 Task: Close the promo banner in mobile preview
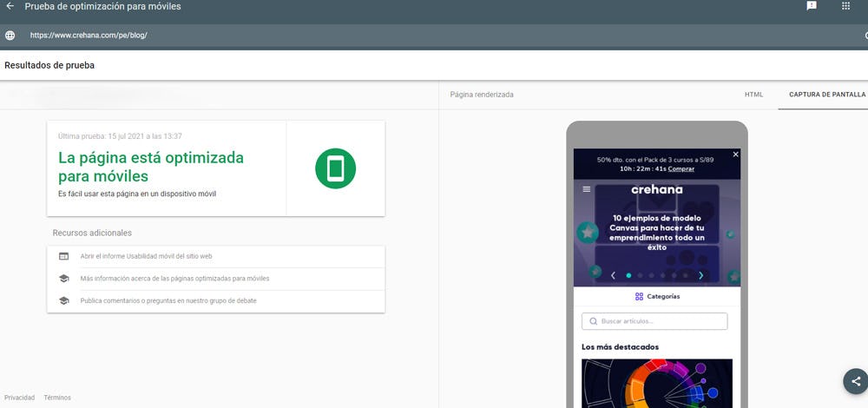[735, 155]
